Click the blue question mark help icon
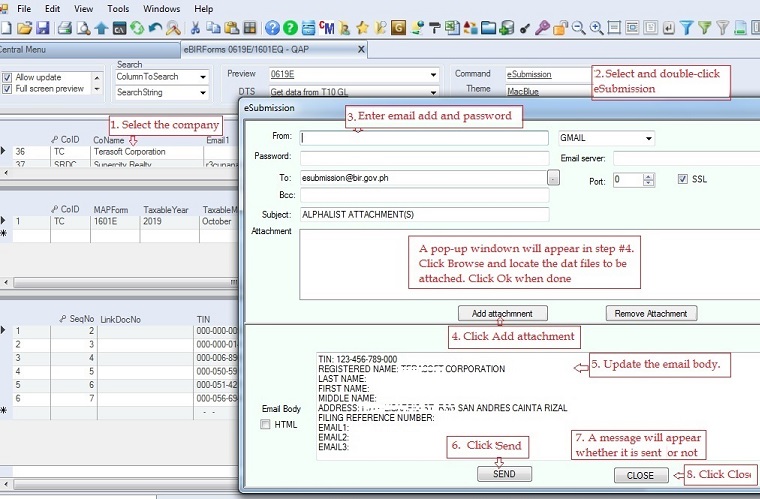The height and width of the screenshot is (499, 760). pyautogui.click(x=272, y=28)
